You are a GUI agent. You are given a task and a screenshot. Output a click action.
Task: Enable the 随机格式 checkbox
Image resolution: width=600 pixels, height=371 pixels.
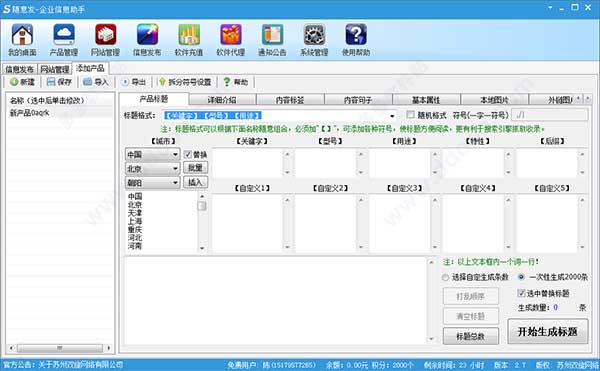pyautogui.click(x=410, y=115)
